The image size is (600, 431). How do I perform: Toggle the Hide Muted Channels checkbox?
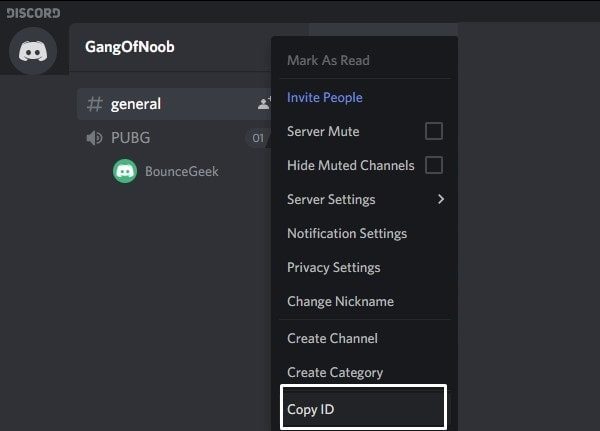(434, 165)
